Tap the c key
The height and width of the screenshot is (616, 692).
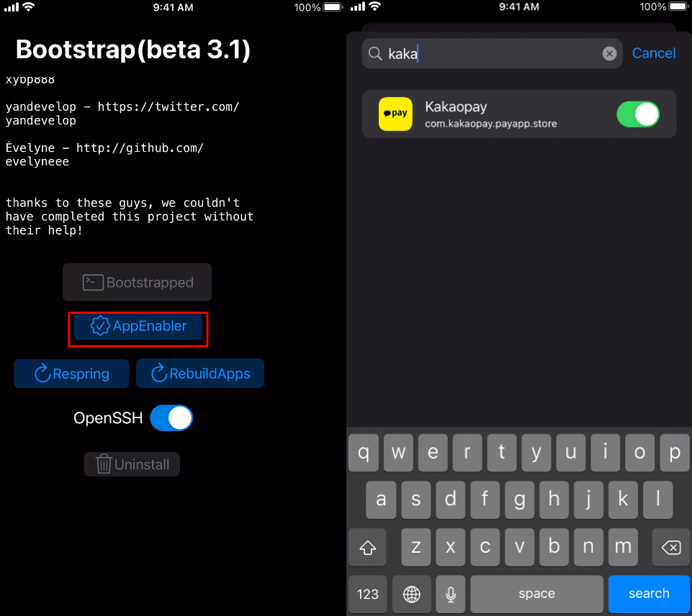(485, 547)
